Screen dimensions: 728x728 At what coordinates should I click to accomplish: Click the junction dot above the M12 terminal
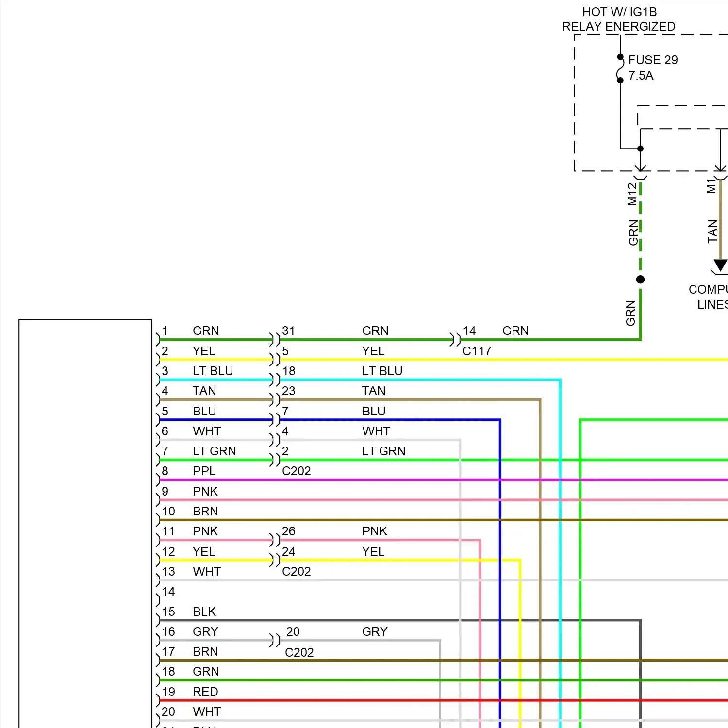click(640, 149)
